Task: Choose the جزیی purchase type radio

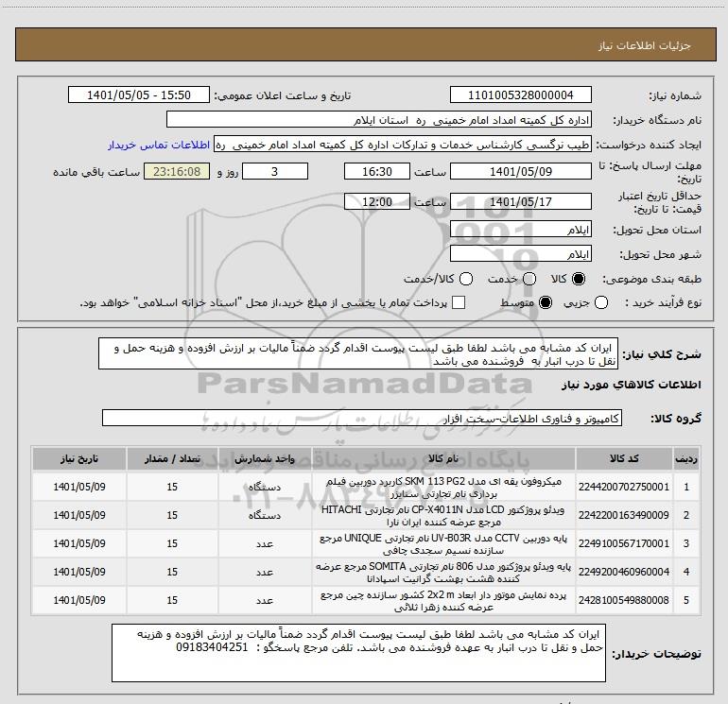Action: 600,302
